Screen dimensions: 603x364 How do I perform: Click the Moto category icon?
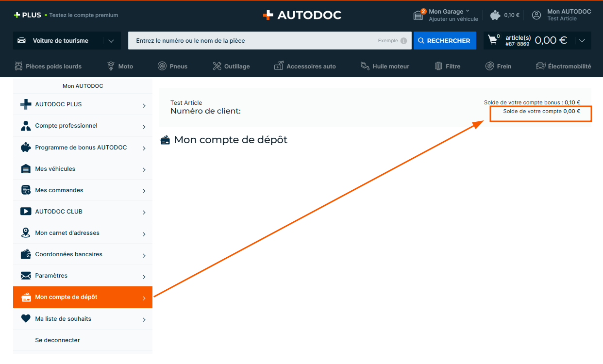click(x=111, y=66)
